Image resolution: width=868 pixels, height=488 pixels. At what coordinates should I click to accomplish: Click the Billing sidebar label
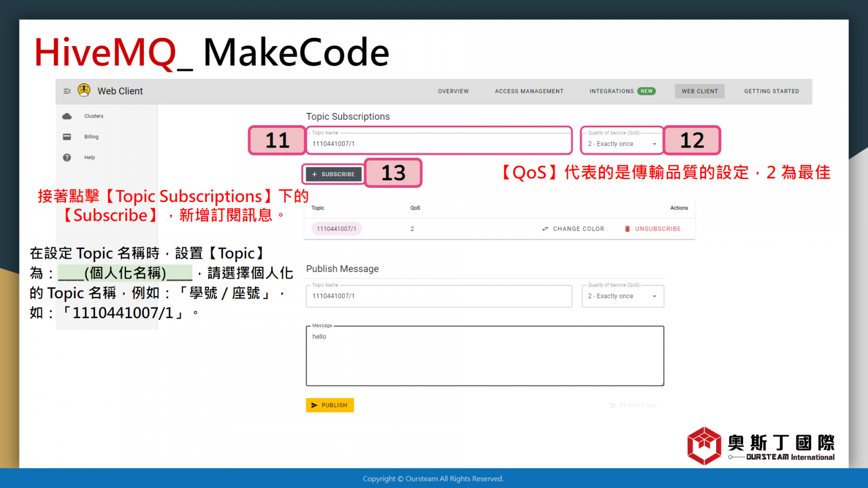(x=91, y=137)
